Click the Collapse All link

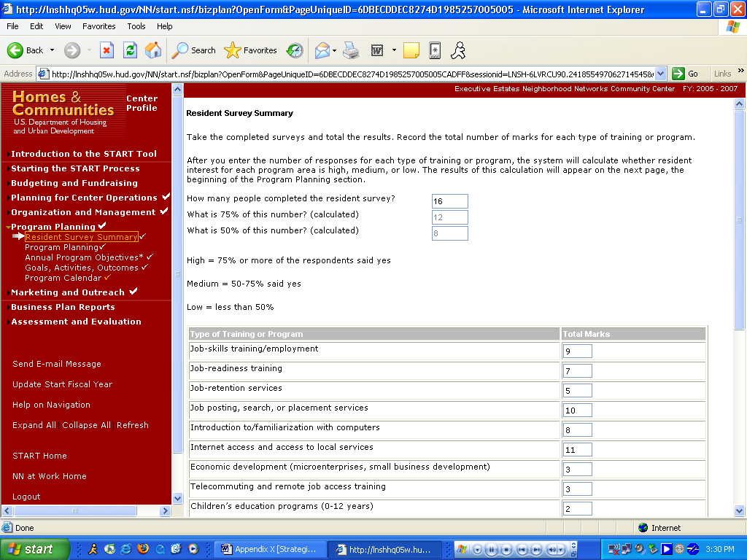pos(86,425)
